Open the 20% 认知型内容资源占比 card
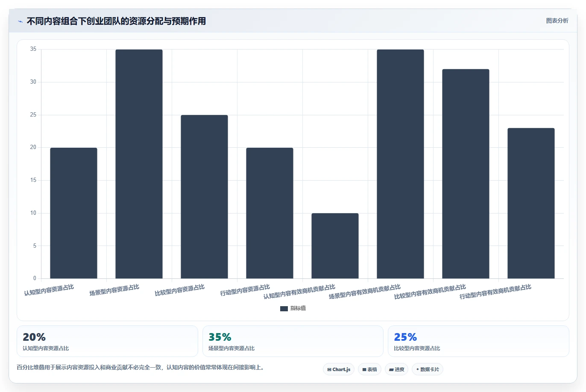 107,341
